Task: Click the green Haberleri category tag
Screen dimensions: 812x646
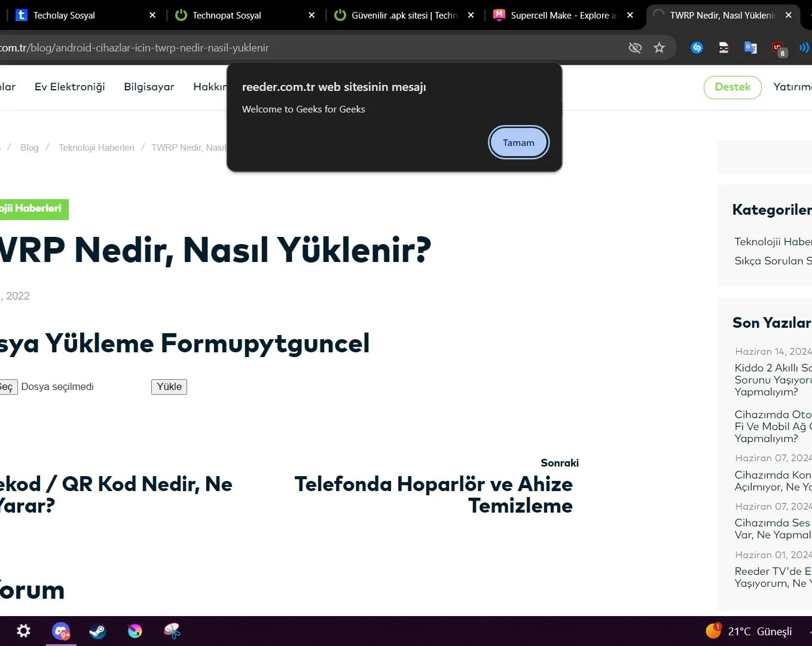Action: 34,209
